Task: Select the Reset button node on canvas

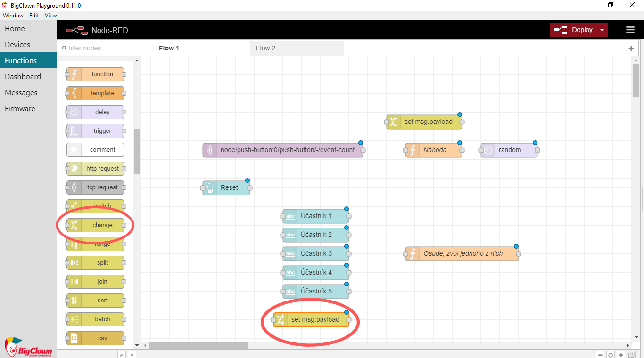Action: click(226, 188)
